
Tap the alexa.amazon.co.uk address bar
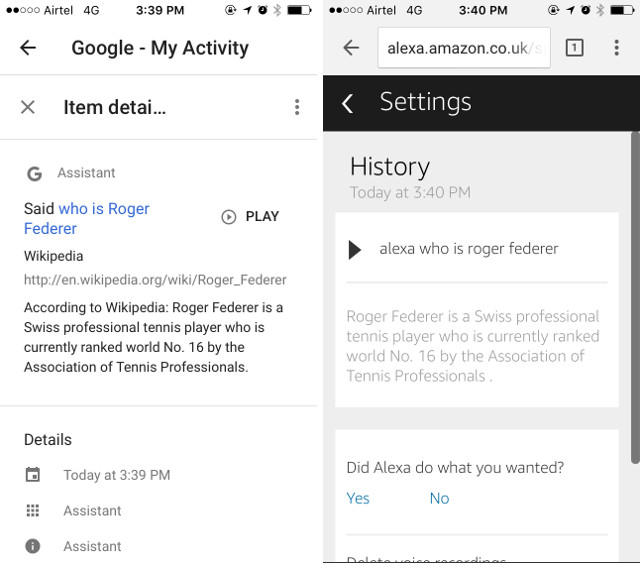(464, 48)
